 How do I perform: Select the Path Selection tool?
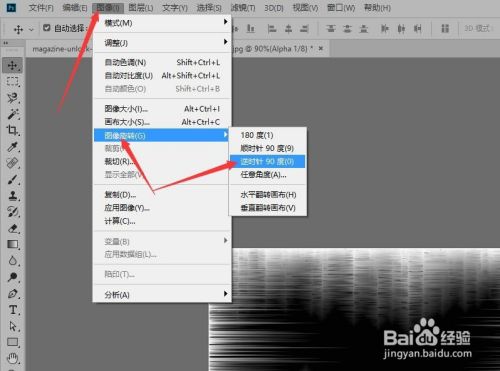pyautogui.click(x=12, y=326)
